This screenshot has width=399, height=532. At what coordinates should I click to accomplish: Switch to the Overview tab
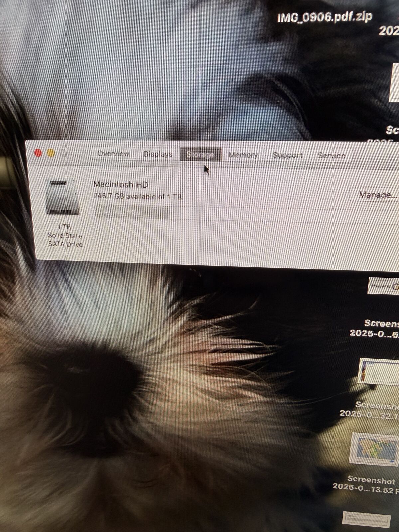tap(113, 154)
